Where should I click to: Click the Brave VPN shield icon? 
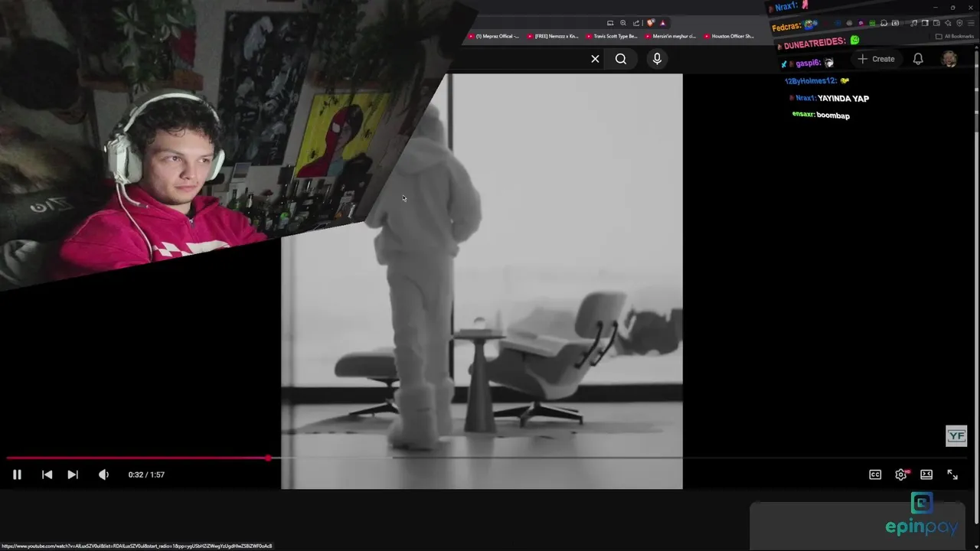tap(959, 23)
